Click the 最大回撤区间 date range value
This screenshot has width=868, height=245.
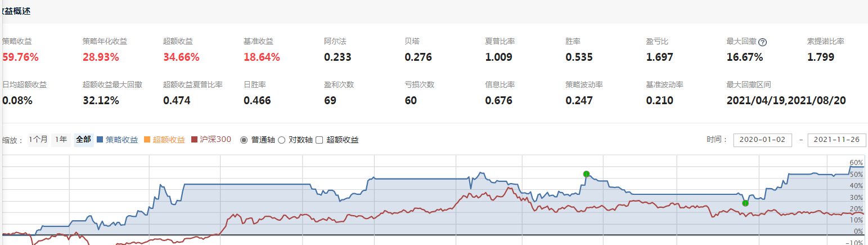click(786, 101)
